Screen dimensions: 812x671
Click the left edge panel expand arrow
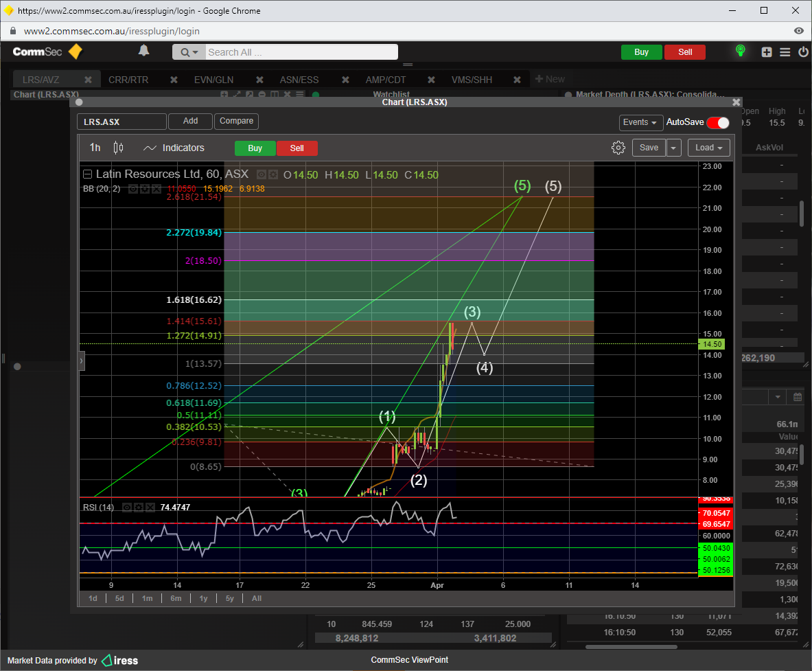[81, 361]
